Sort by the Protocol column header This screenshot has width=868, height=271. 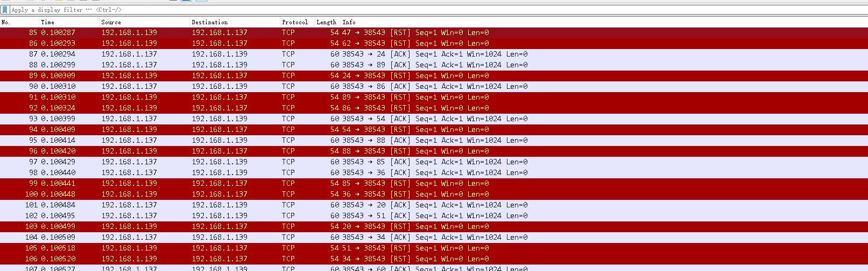298,22
